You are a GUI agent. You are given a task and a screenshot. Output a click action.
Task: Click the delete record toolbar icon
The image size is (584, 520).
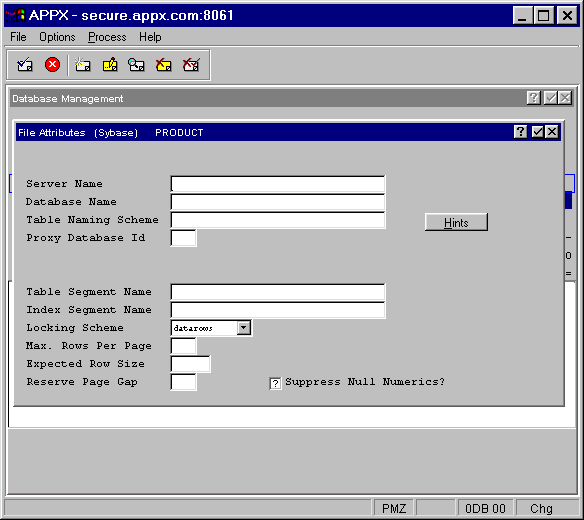164,65
